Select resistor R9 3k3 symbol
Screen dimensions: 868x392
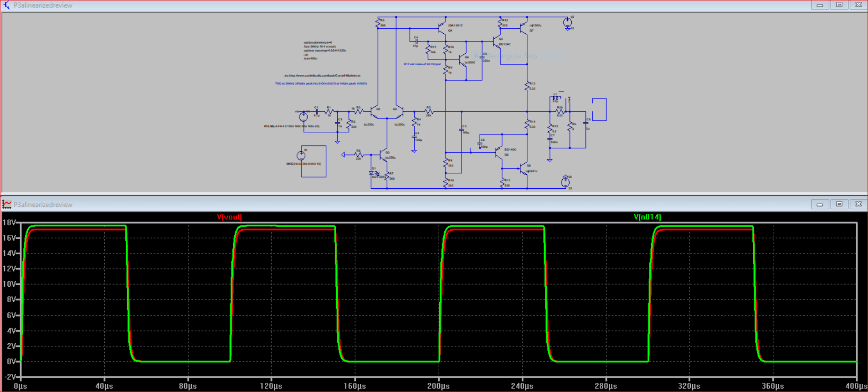point(446,164)
